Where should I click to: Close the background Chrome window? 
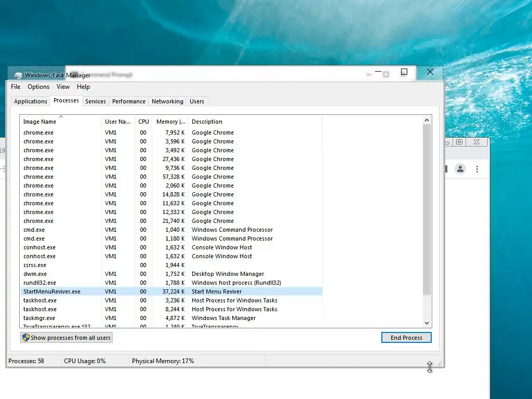[477, 142]
